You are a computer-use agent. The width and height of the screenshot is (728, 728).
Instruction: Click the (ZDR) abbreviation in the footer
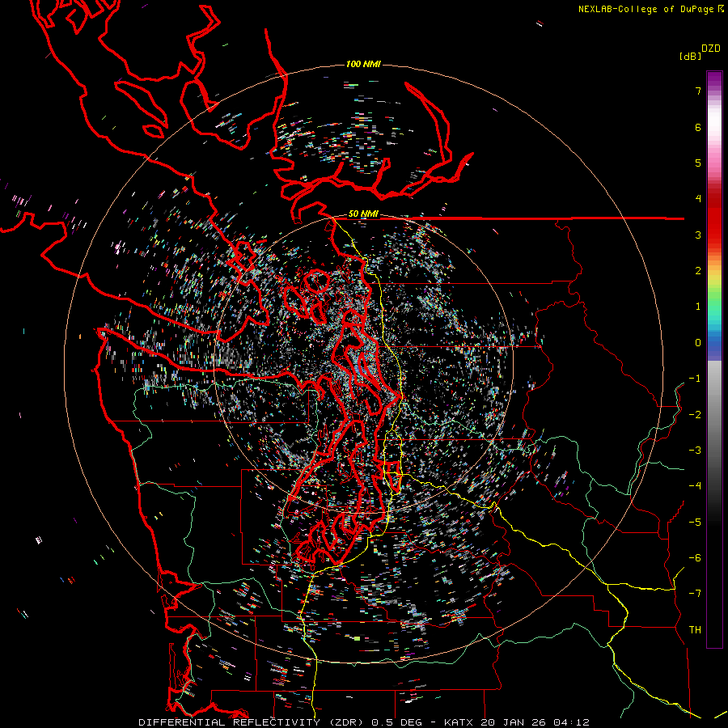point(346,722)
